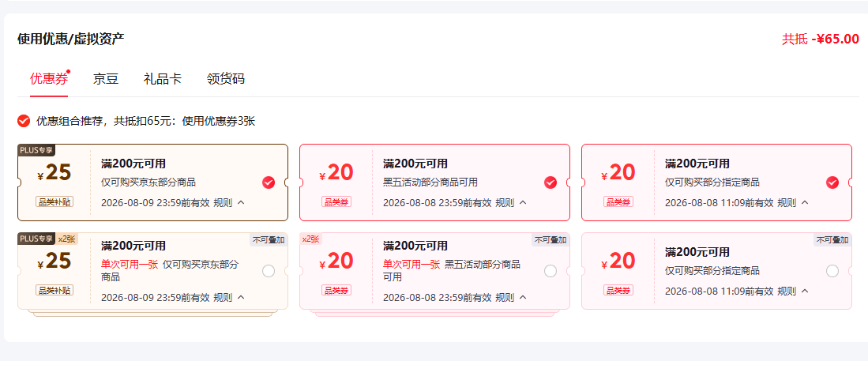868x380 pixels.
Task: Open the 领货码 tab
Action: coord(225,79)
